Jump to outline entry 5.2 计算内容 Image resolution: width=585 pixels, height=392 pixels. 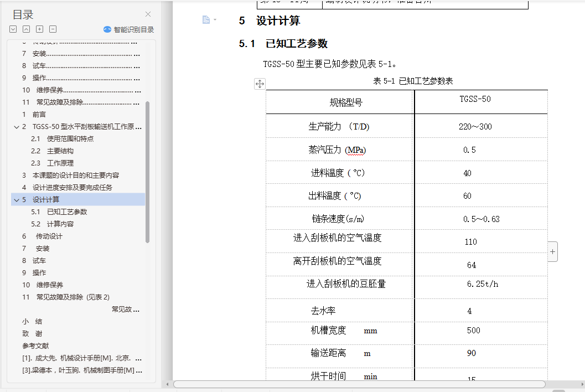point(52,224)
